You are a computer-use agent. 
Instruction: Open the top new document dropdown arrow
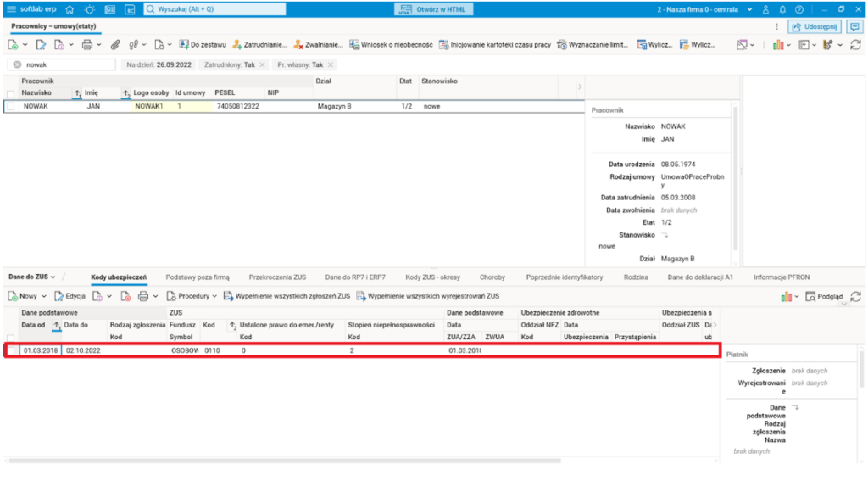click(x=25, y=45)
